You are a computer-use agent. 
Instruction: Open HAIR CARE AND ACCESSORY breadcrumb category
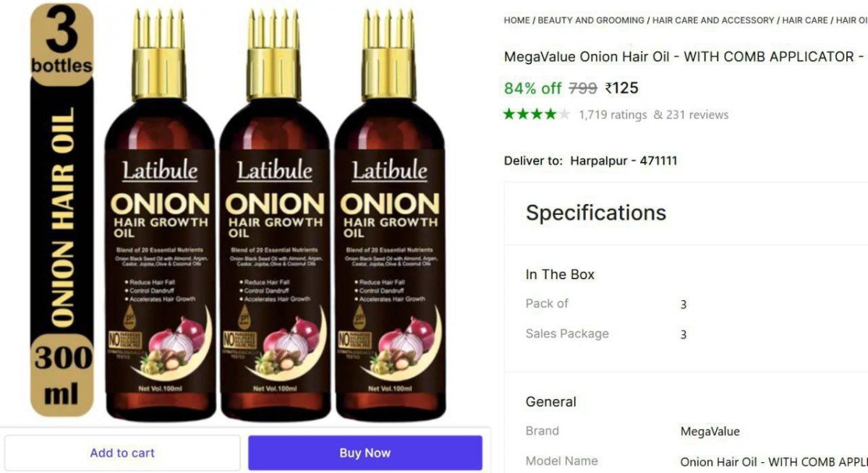click(x=713, y=20)
